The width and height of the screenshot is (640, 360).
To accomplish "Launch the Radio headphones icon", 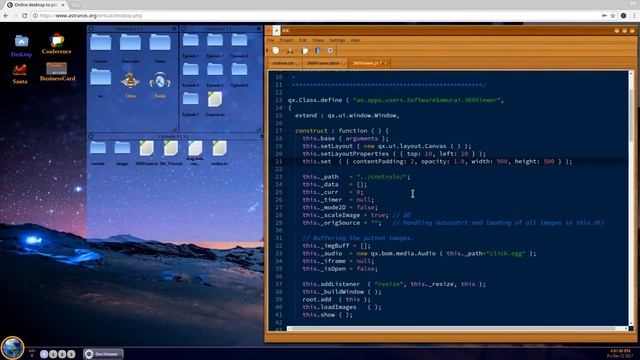I will (160, 81).
